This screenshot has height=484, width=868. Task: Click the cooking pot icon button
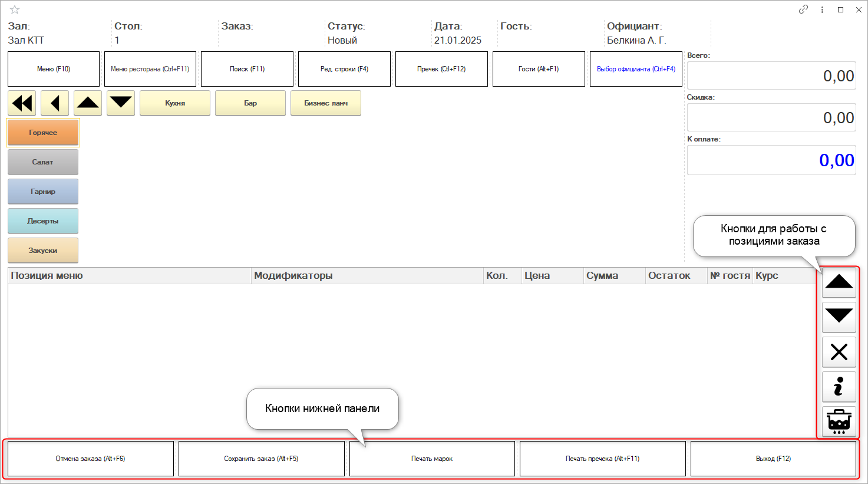tap(839, 422)
